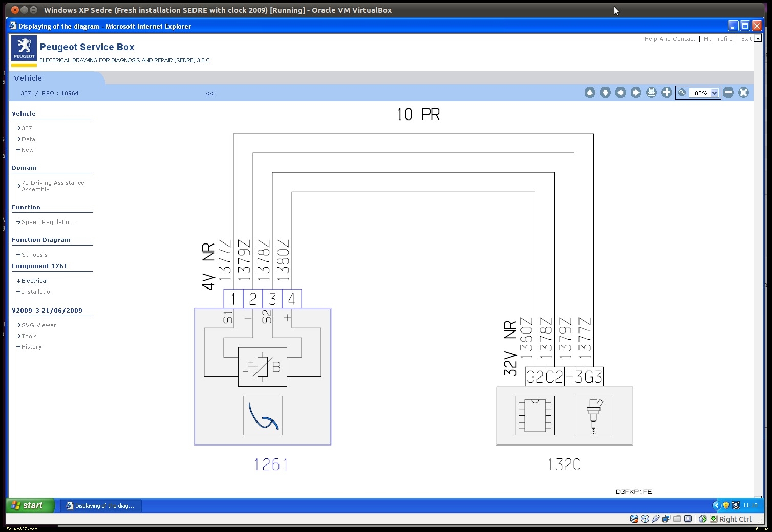The height and width of the screenshot is (532, 772).
Task: Click the 307 / RPO : 10964 text
Action: click(x=50, y=93)
